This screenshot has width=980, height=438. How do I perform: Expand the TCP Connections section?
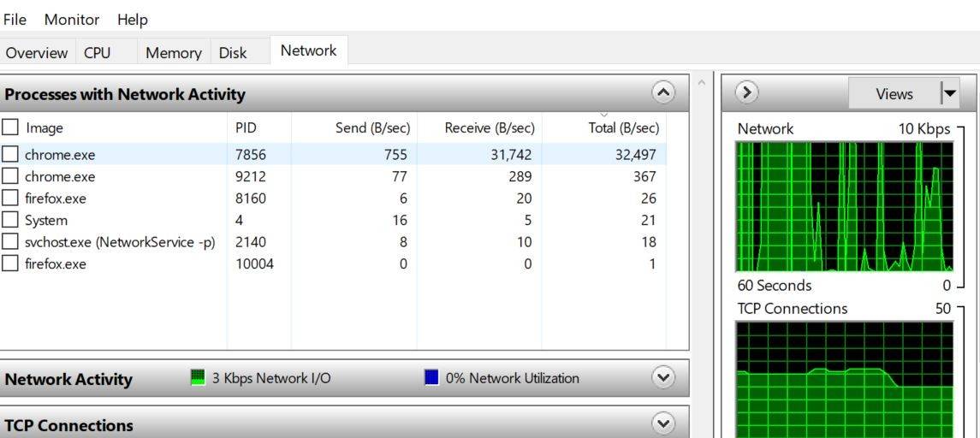tap(663, 423)
